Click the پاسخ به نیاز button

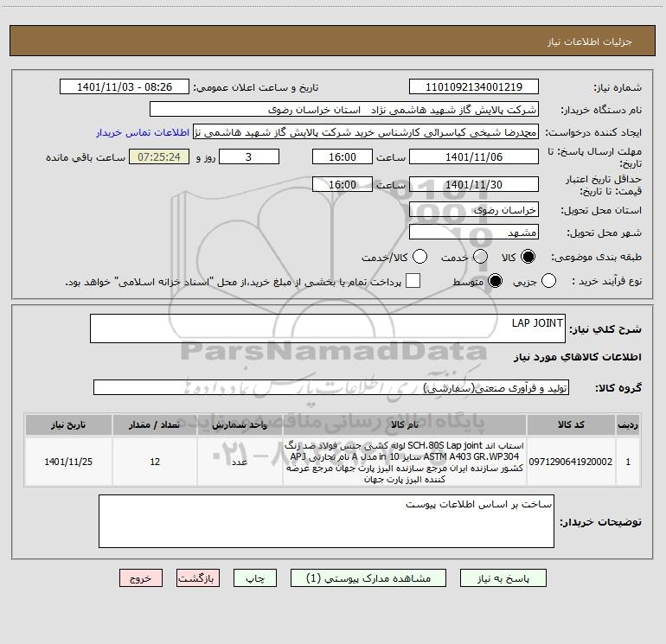pos(503,578)
